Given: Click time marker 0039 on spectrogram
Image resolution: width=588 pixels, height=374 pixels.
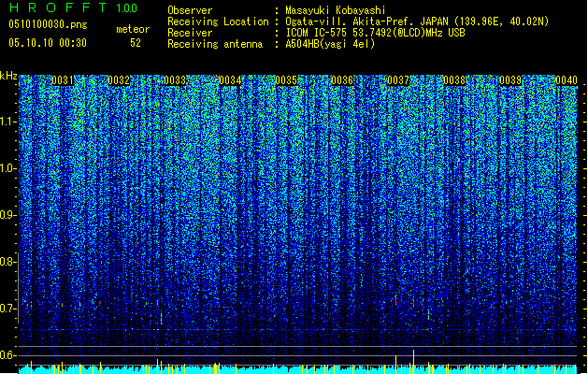Looking at the screenshot, I should 510,80.
